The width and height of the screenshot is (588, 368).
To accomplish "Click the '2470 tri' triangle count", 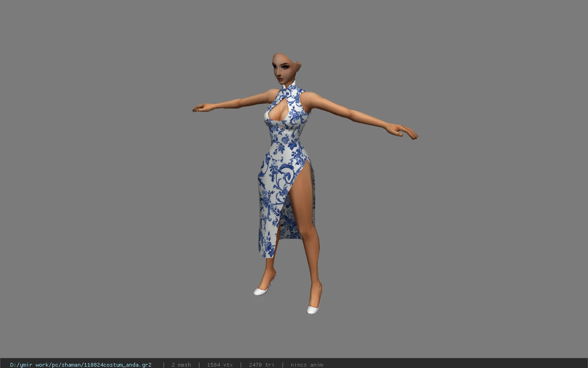I will click(261, 365).
